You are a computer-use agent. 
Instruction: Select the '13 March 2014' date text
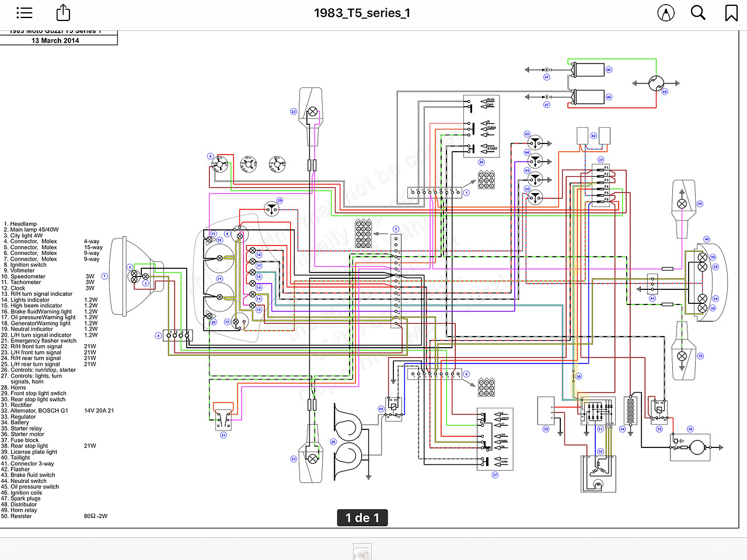(x=55, y=41)
